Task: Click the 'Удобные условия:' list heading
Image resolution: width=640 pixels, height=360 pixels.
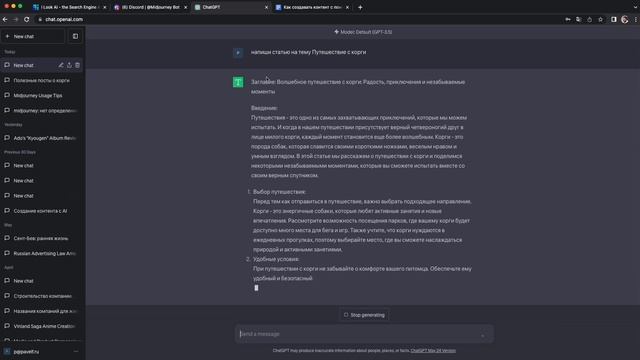Action: click(x=276, y=259)
